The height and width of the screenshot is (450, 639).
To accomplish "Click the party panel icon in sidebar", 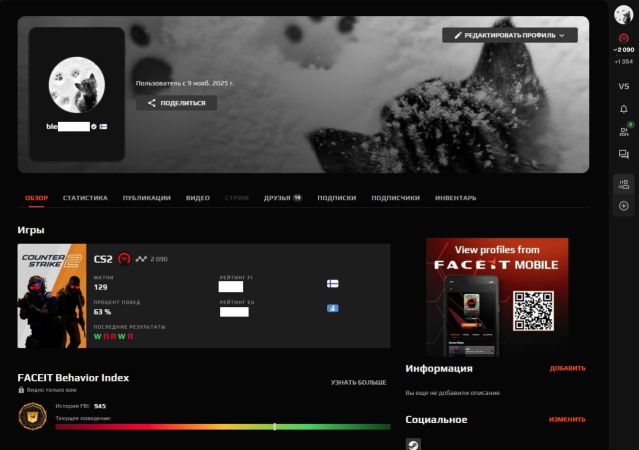I will point(623,184).
